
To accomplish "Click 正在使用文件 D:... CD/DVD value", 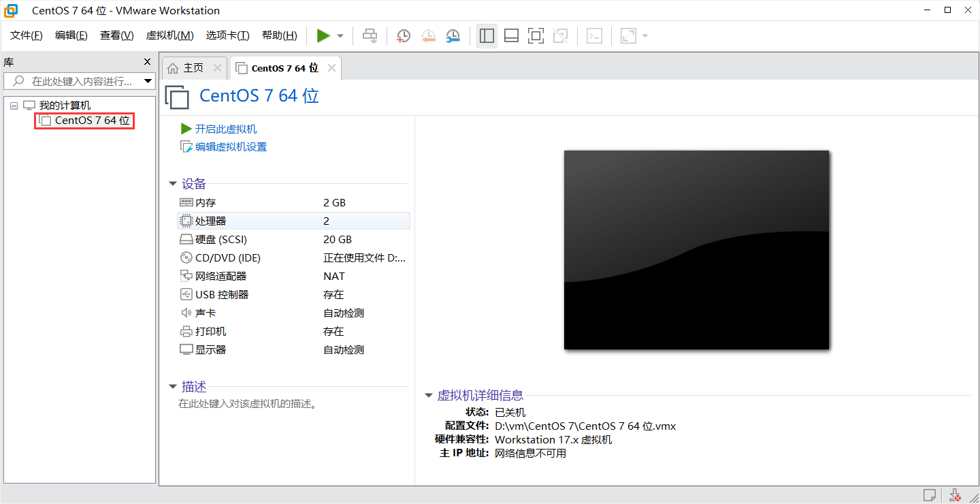I will pyautogui.click(x=364, y=257).
